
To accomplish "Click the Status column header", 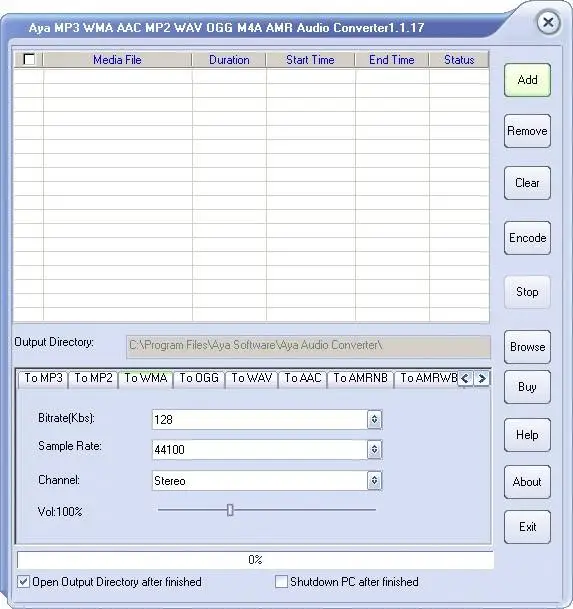I will click(x=459, y=60).
